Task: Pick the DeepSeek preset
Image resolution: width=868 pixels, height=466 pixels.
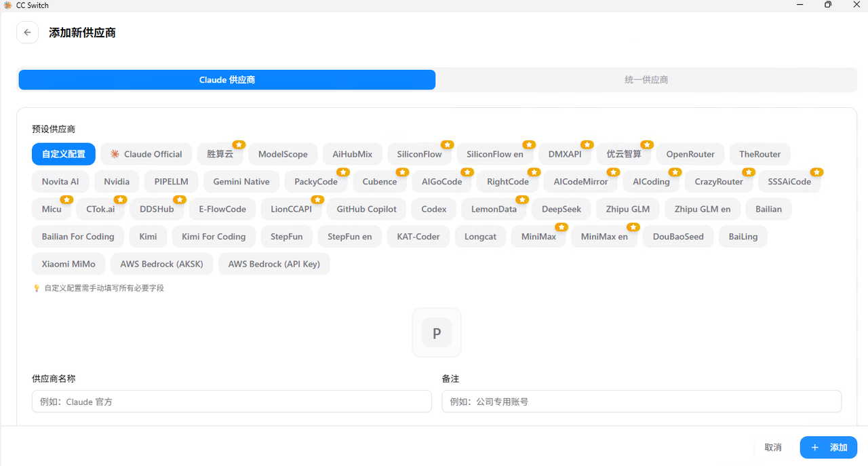Action: (x=561, y=209)
